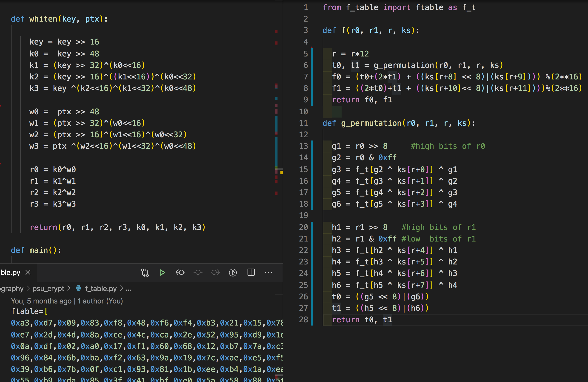Go forward using the right navigation arrow icon
The height and width of the screenshot is (382, 588).
(215, 272)
